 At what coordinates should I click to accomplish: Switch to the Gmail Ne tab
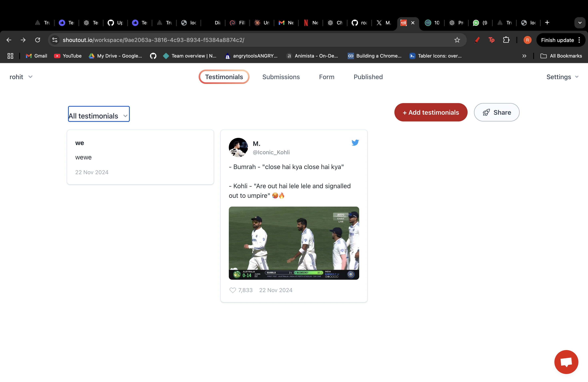(286, 23)
